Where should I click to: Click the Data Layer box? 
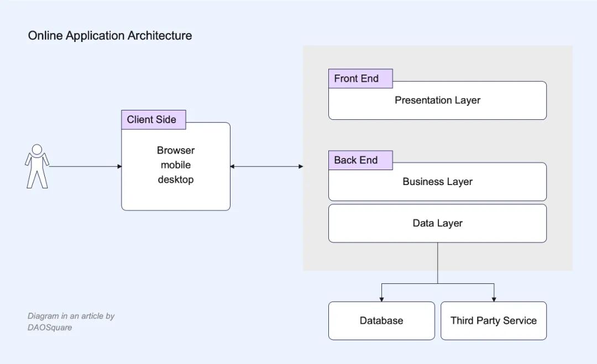pos(437,223)
